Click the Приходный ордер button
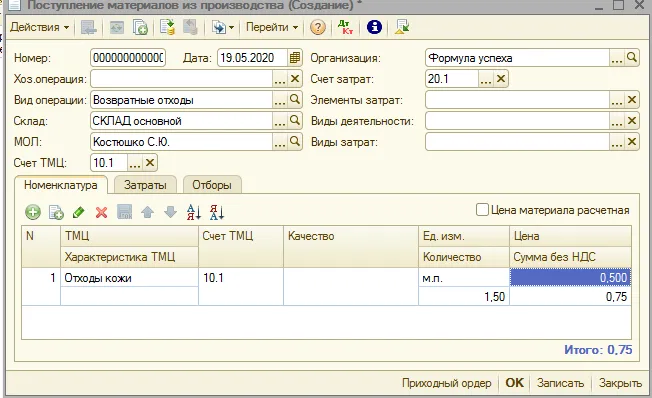The height and width of the screenshot is (398, 652). coord(447,383)
